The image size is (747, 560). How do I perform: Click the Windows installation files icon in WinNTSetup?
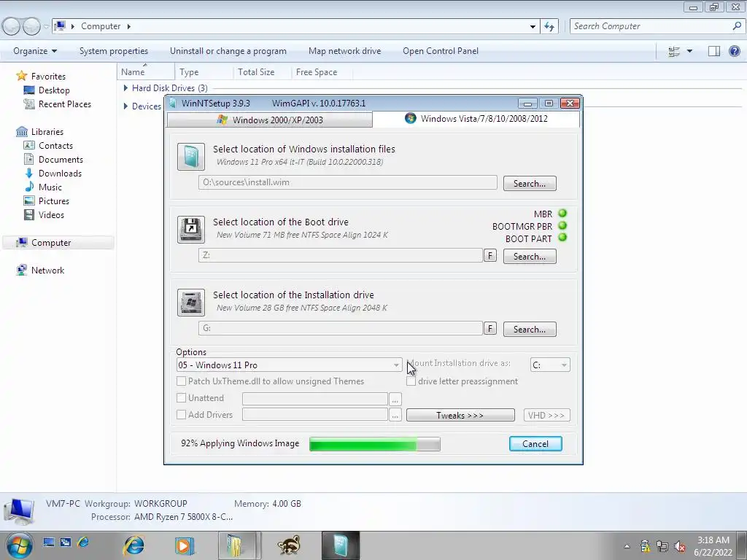191,157
